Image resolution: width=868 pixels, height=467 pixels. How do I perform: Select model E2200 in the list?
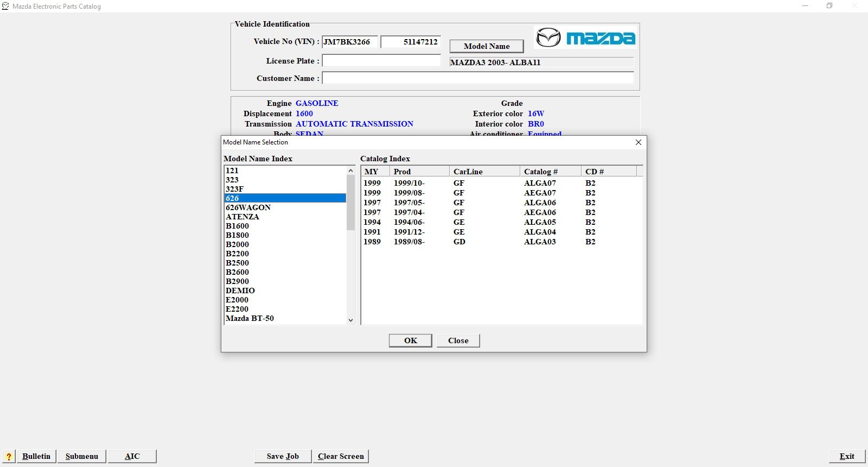[285, 309]
